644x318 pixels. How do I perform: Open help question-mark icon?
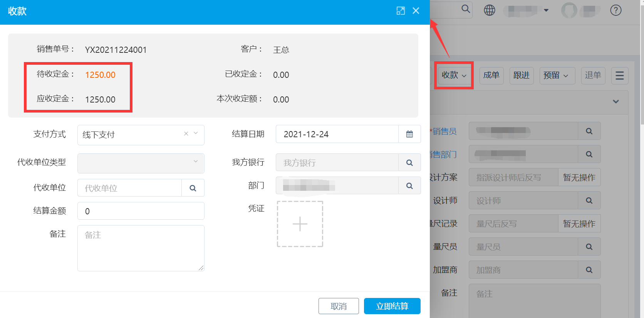pyautogui.click(x=616, y=10)
